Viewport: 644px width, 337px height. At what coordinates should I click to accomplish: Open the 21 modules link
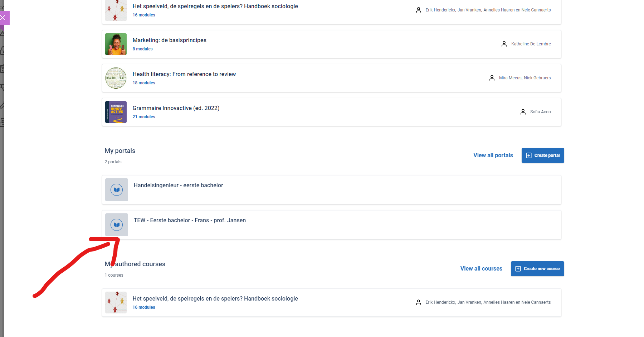[x=144, y=117]
